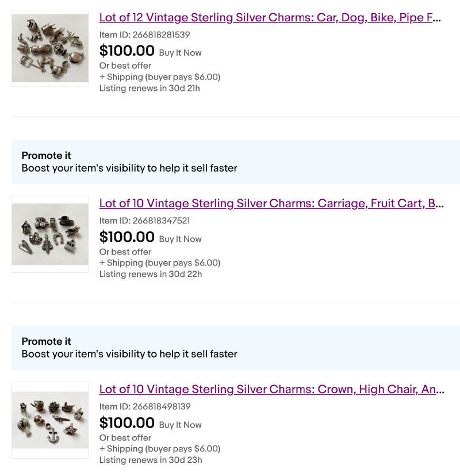Click 'Listing renews in 30d 23h' text
460x476 pixels.
pos(151,460)
